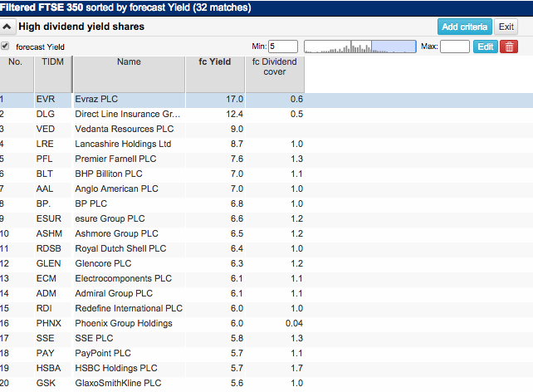Select Anglo American PLC name
The width and height of the screenshot is (533, 392).
(116, 189)
